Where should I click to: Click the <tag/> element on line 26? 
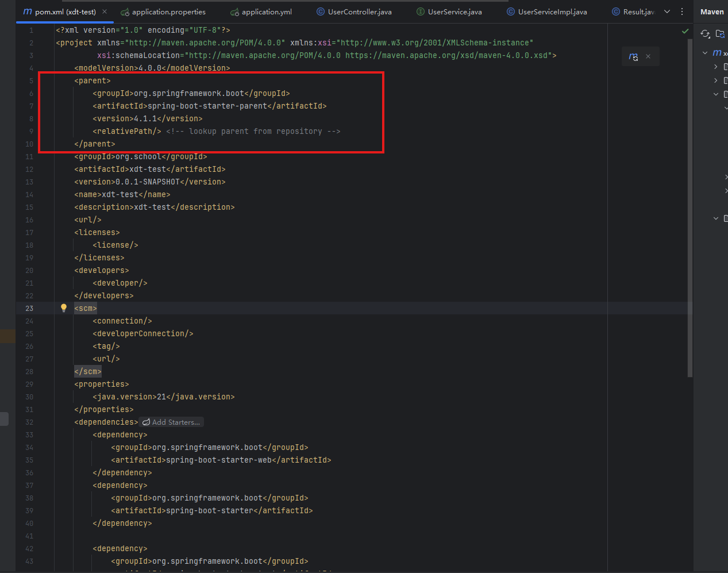106,346
